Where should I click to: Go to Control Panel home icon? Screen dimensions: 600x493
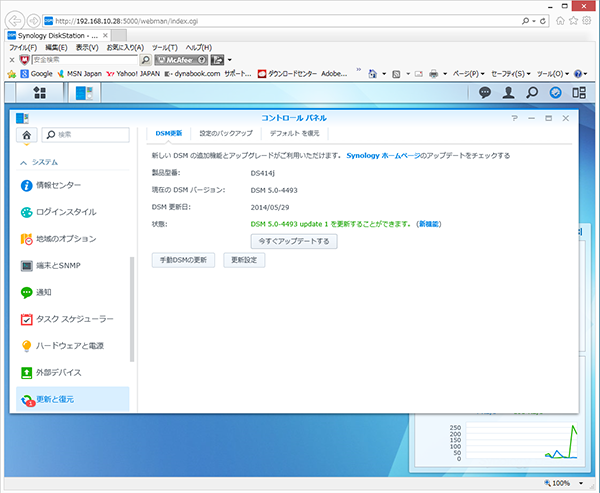point(26,135)
